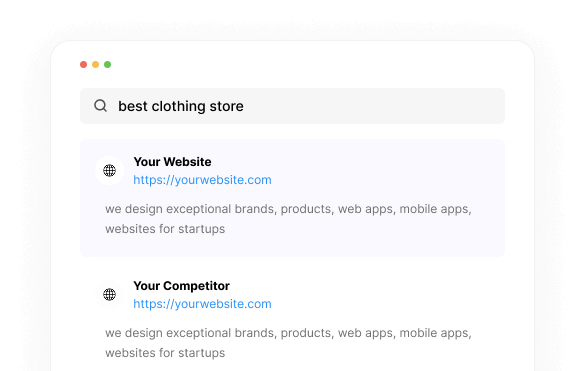Focus the 'best clothing store' search field

tap(292, 106)
